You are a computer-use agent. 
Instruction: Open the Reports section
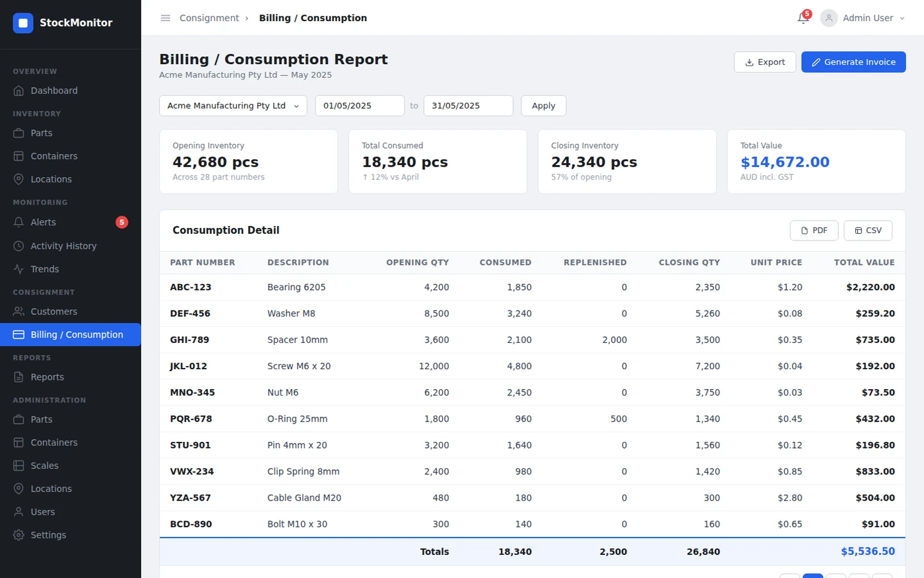click(71, 377)
